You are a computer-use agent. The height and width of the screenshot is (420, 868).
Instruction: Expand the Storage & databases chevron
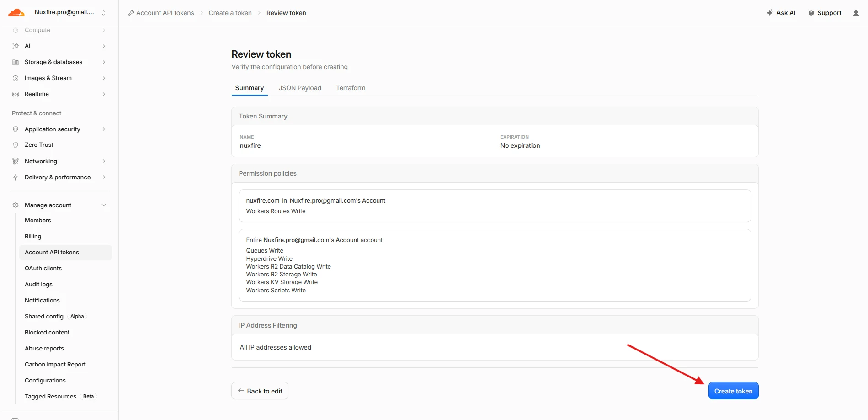(104, 62)
